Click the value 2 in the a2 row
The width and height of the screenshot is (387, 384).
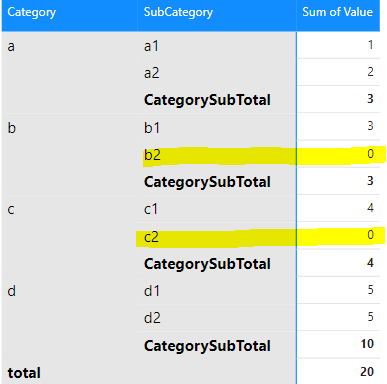(x=370, y=72)
